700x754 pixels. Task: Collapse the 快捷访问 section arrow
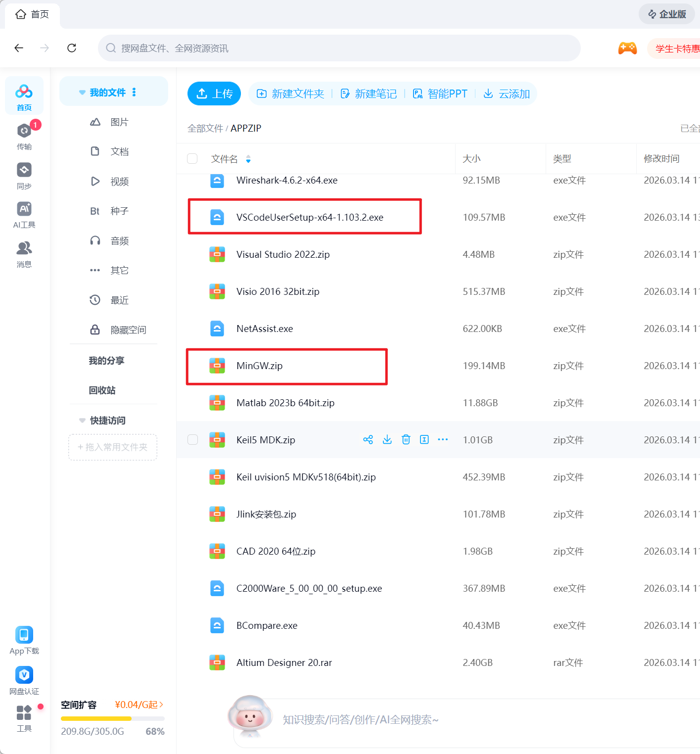coord(82,421)
